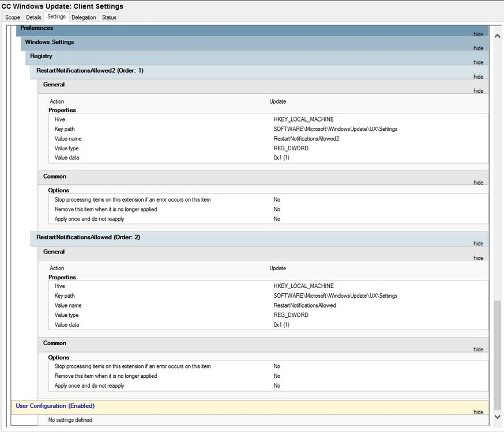Image resolution: width=504 pixels, height=432 pixels.
Task: Click hide link beside User Configuration (Enabled)
Action: (x=478, y=412)
